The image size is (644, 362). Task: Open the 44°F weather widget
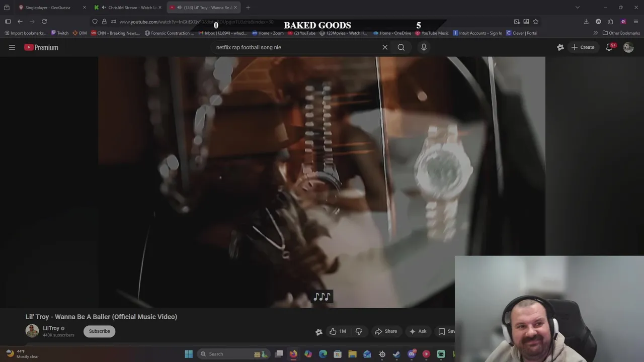pos(23,354)
